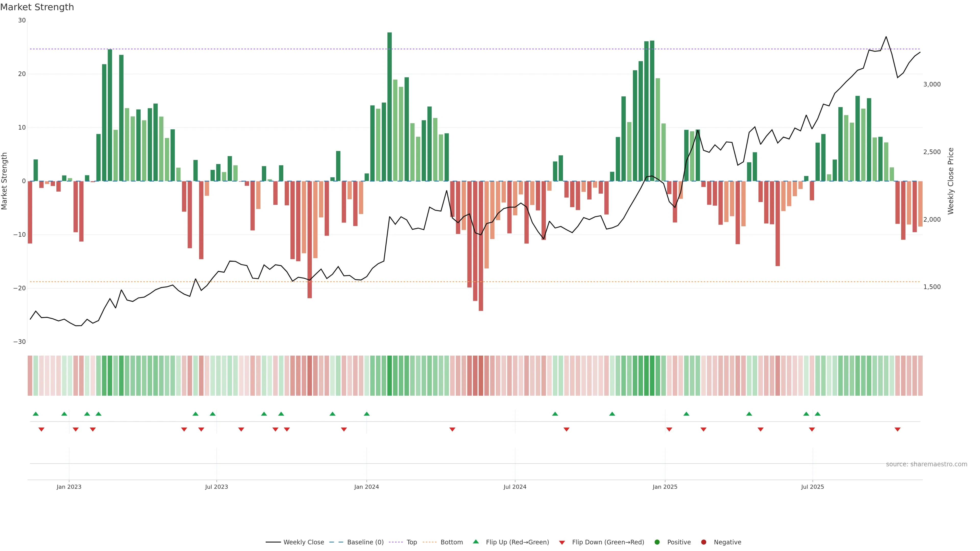Click the Jan 2025 axis label
The height and width of the screenshot is (551, 980).
(x=665, y=487)
